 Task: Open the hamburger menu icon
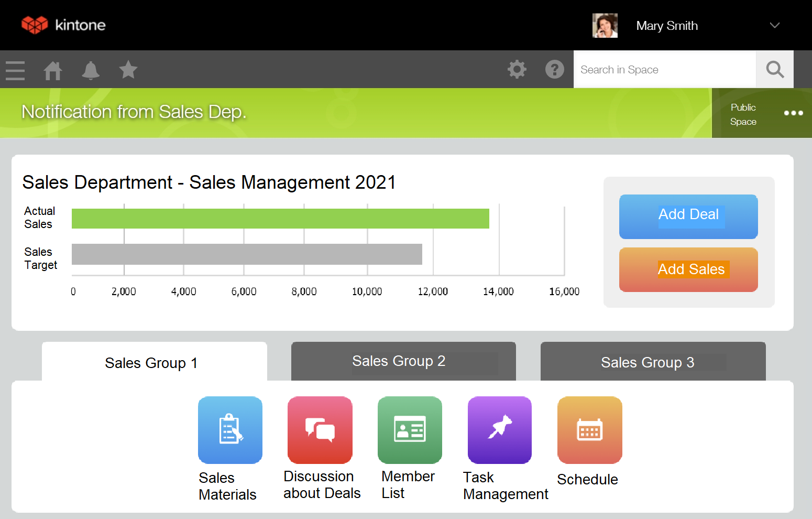pyautogui.click(x=15, y=70)
